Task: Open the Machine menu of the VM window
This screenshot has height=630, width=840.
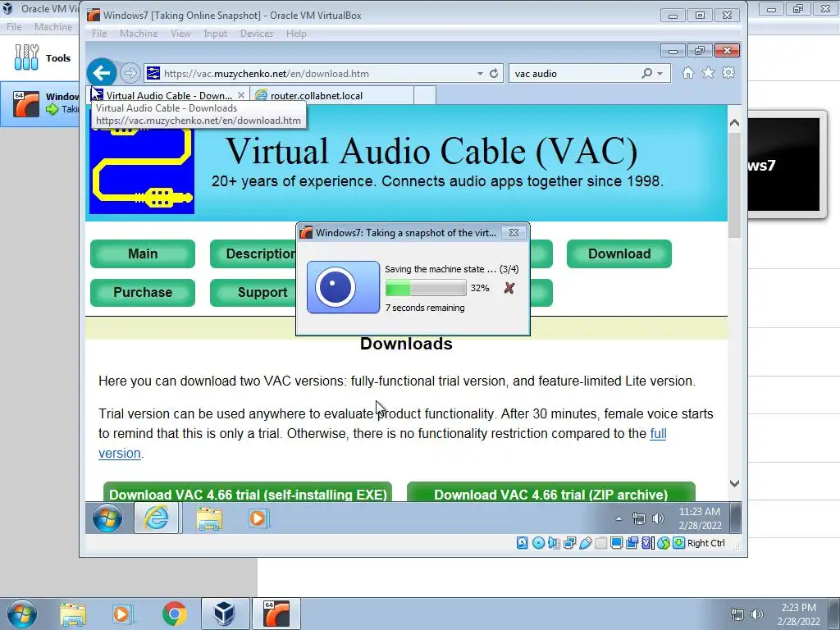Action: coord(139,33)
